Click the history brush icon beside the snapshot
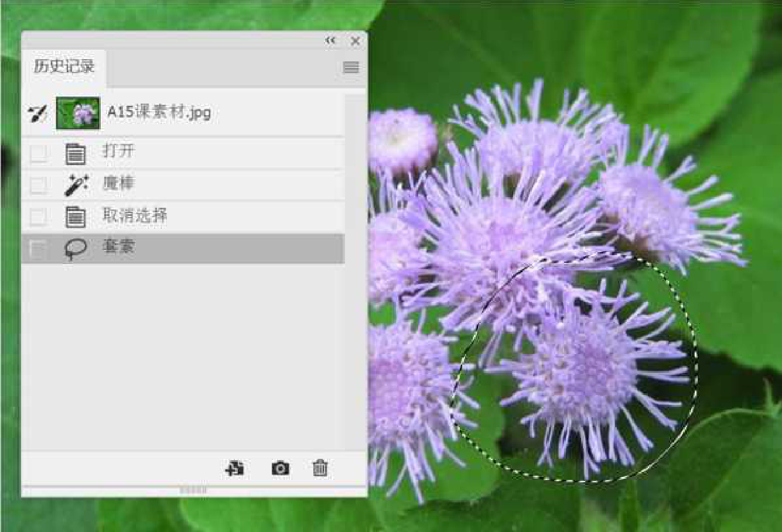This screenshot has width=782, height=532. (x=38, y=113)
